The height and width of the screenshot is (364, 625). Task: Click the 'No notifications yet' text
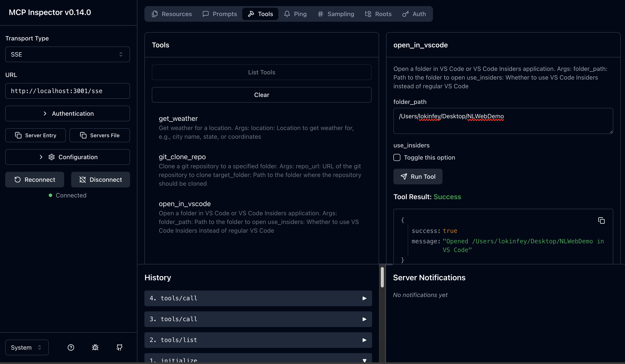[420, 295]
